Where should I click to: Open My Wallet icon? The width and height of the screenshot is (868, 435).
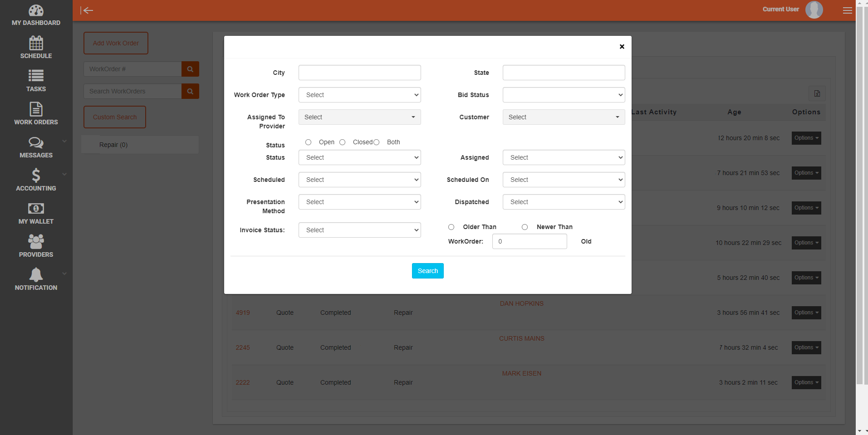coord(36,209)
